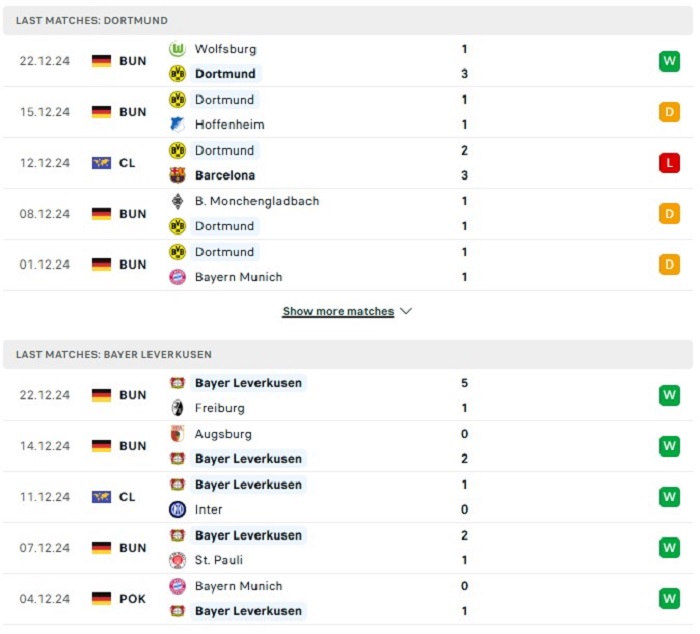Click the German flag for POK match
This screenshot has width=700, height=634.
tap(101, 598)
